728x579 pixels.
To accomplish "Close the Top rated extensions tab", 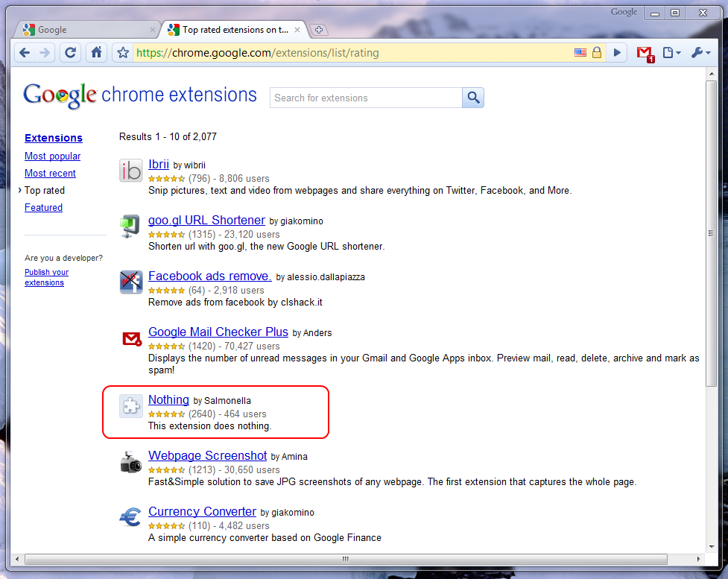I will [x=297, y=30].
